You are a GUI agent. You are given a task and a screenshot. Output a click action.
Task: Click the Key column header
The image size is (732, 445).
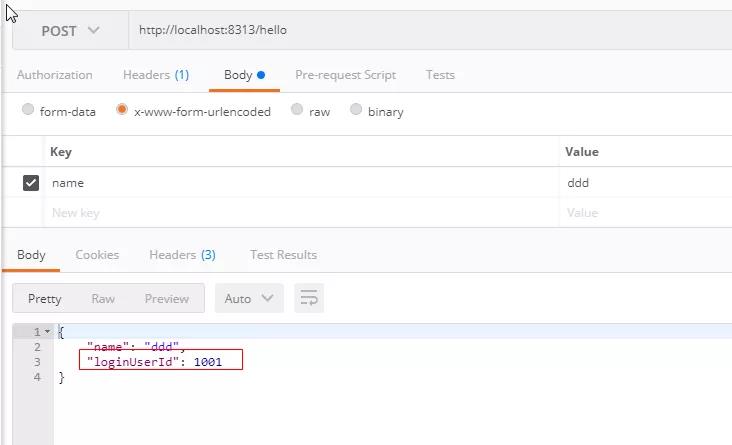61,152
